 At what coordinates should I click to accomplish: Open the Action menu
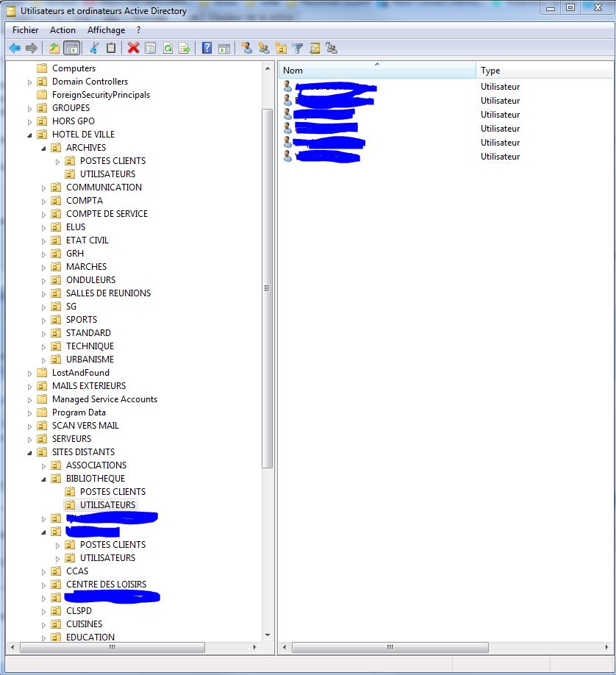coord(62,30)
